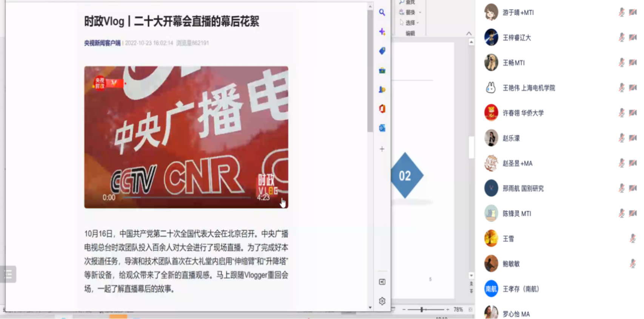Click the 央视新闻客户端 source link
Screen dimensions: 644x319
(102, 43)
